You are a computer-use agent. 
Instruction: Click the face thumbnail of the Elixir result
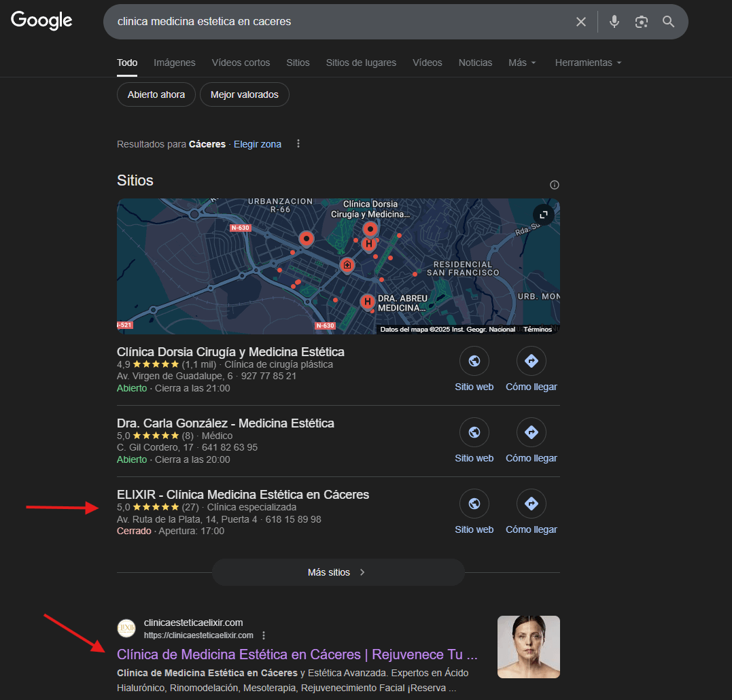(528, 647)
